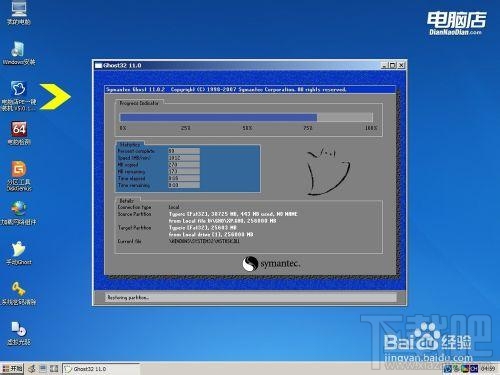Select the DianNaoDian PE one-key install icon
The image size is (500, 375).
click(x=19, y=96)
